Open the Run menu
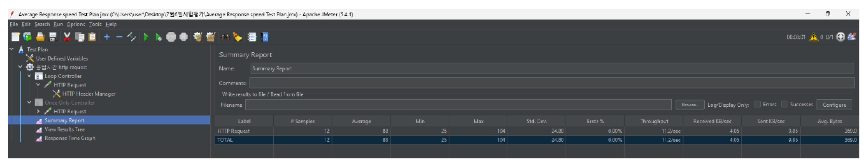This screenshot has width=868, height=167. coord(58,24)
